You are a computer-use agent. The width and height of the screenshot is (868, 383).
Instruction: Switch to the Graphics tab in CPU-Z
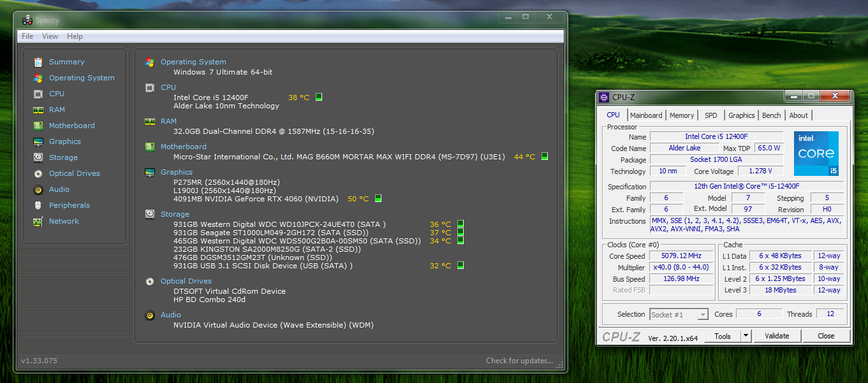tap(742, 115)
